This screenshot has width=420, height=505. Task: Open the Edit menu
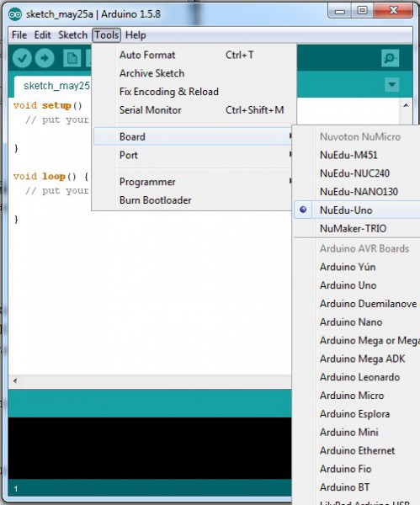[43, 35]
